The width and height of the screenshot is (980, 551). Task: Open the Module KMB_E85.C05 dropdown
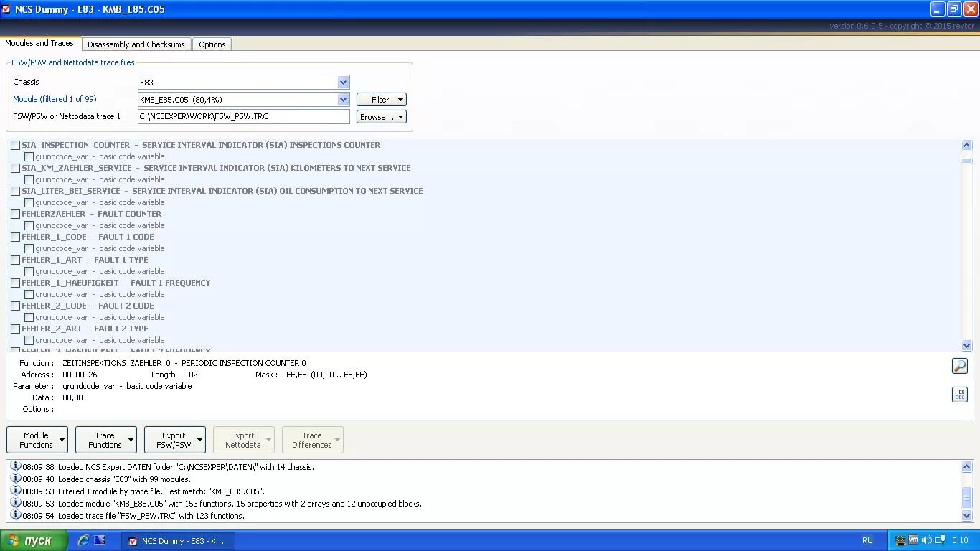pos(343,100)
